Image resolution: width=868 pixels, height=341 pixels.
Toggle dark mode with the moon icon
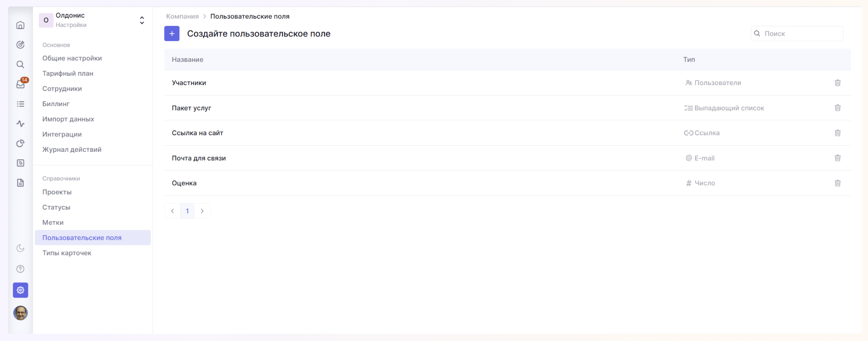(20, 248)
